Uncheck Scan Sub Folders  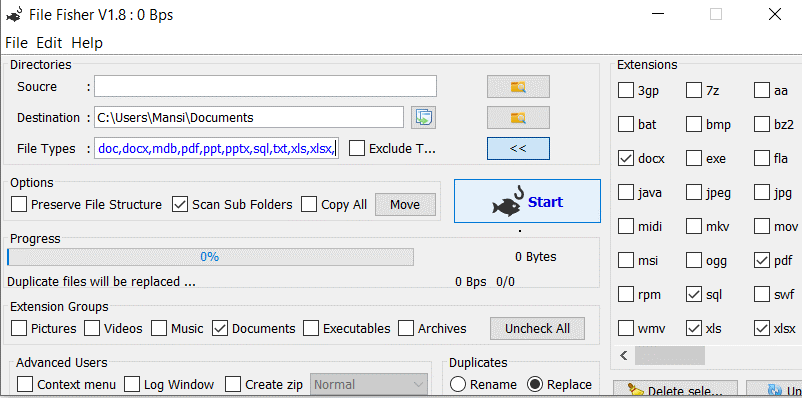180,205
